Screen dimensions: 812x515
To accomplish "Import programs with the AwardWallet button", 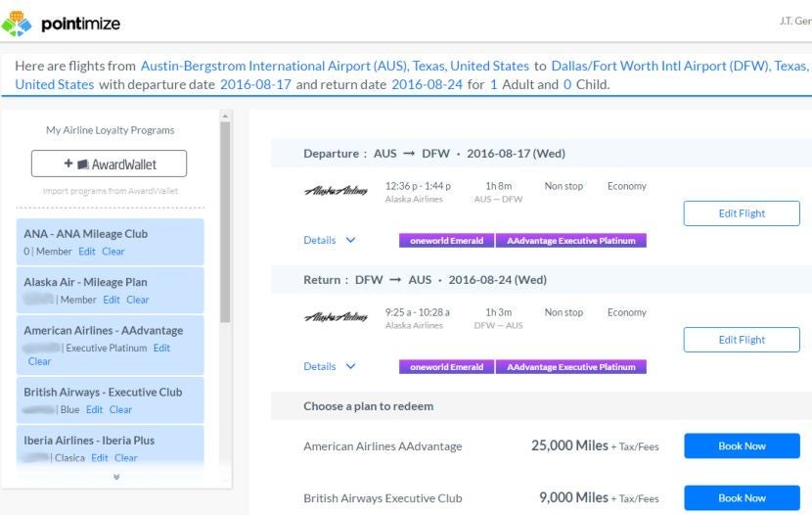I will point(109,164).
